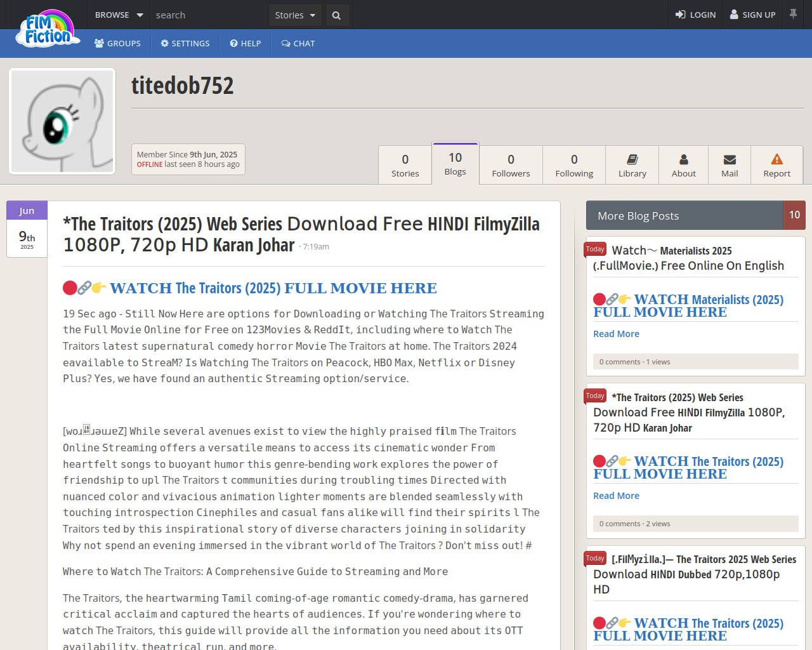Click the 7:19am post timestamp
The width and height of the screenshot is (812, 650).
coord(316,247)
